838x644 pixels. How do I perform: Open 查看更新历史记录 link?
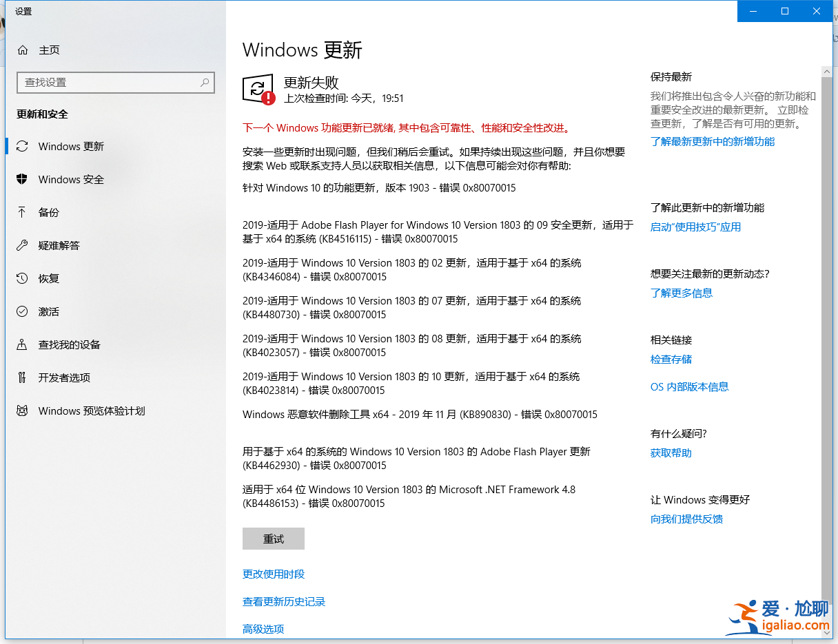pos(284,602)
